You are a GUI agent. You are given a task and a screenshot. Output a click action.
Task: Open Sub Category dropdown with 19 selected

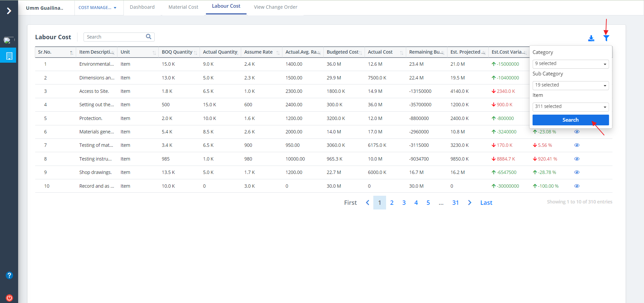pos(570,85)
